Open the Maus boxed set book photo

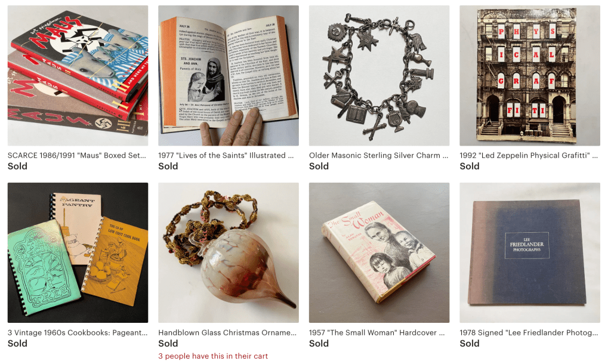coord(78,76)
